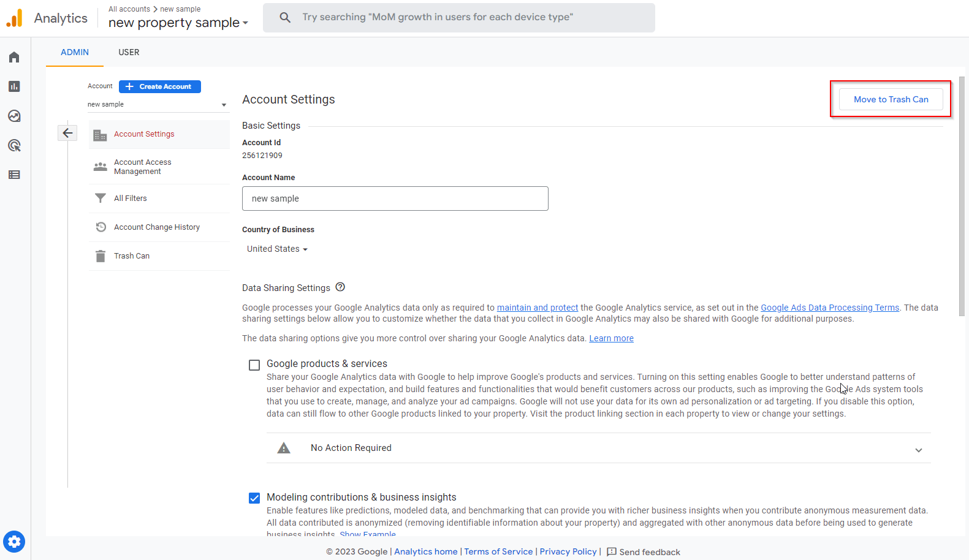Image resolution: width=969 pixels, height=560 pixels.
Task: Click the back arrow collapse button
Action: 67,133
